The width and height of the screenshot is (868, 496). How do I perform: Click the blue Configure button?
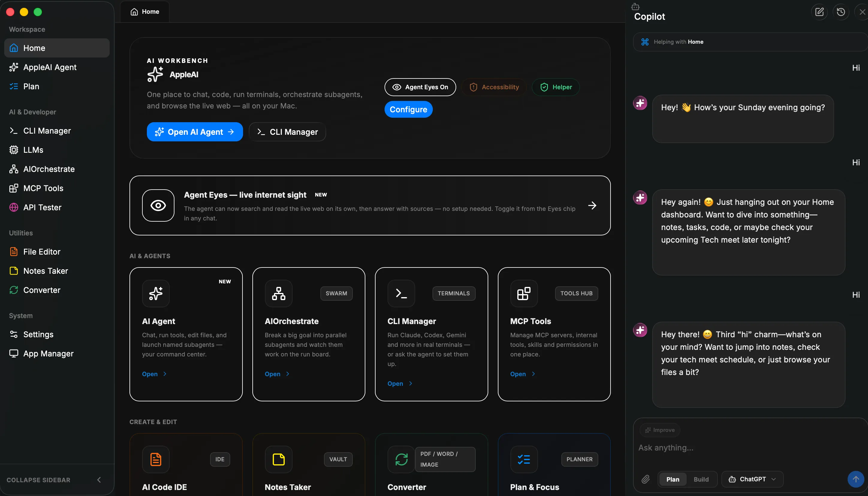pyautogui.click(x=408, y=109)
